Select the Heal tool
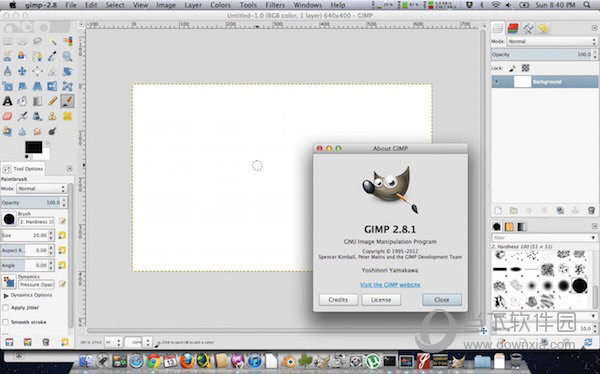 pyautogui.click(x=67, y=116)
